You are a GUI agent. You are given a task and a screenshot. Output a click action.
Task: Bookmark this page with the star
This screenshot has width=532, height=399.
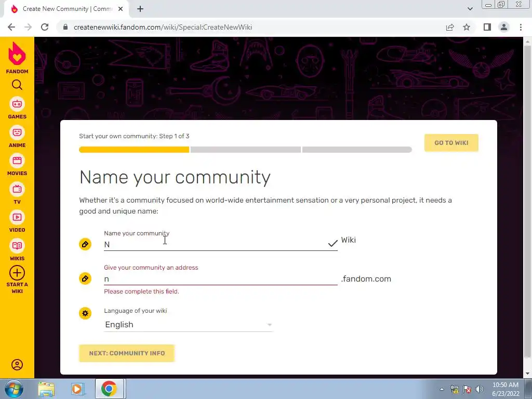point(467,27)
